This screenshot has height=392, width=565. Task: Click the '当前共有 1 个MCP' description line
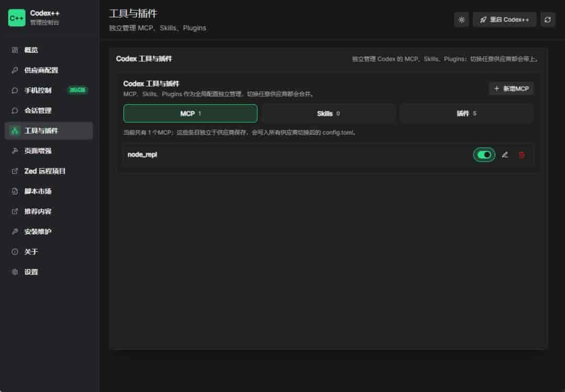(240, 133)
